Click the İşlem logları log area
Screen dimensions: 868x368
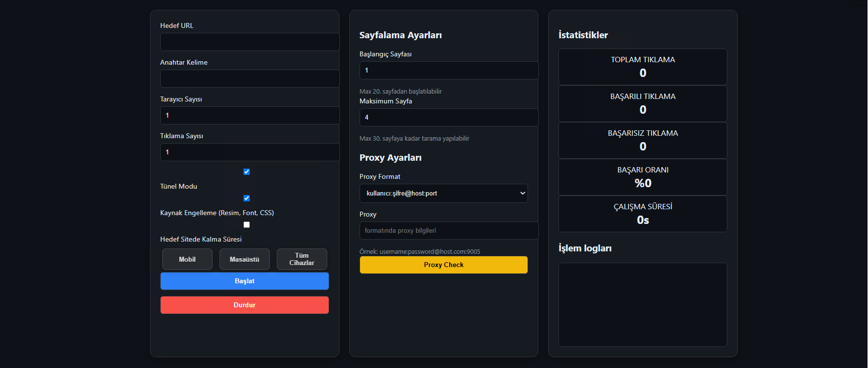(x=643, y=305)
